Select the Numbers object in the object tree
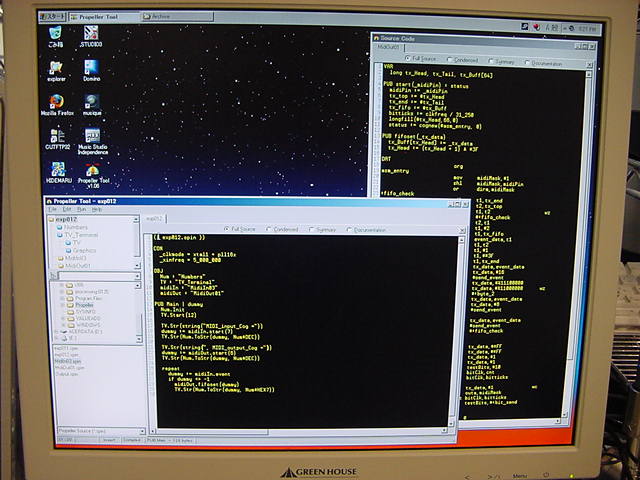This screenshot has width=640, height=480. (x=72, y=227)
